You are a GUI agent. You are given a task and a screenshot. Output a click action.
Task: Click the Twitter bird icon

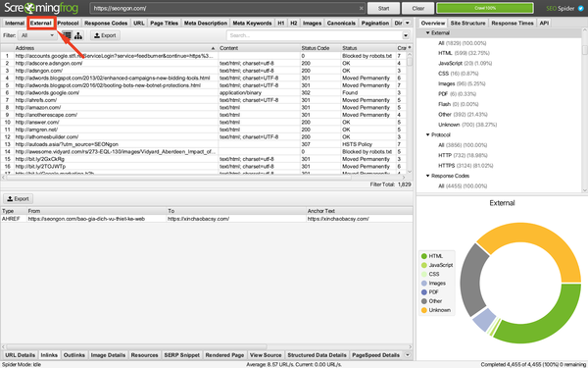[x=581, y=8]
